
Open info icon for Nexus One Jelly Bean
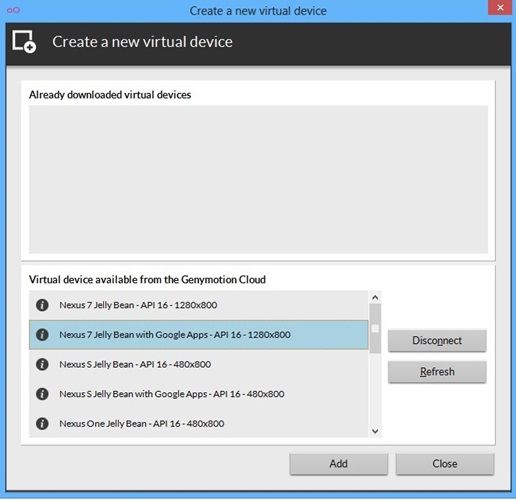(x=42, y=424)
